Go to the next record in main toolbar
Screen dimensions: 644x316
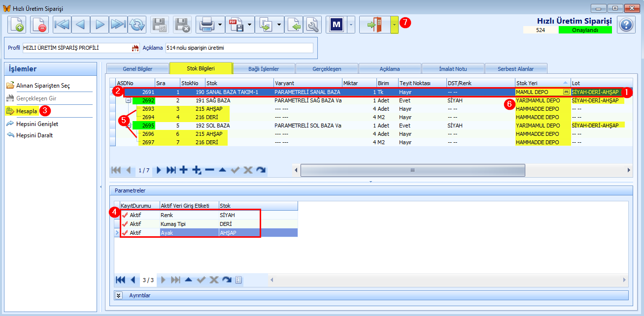point(100,25)
